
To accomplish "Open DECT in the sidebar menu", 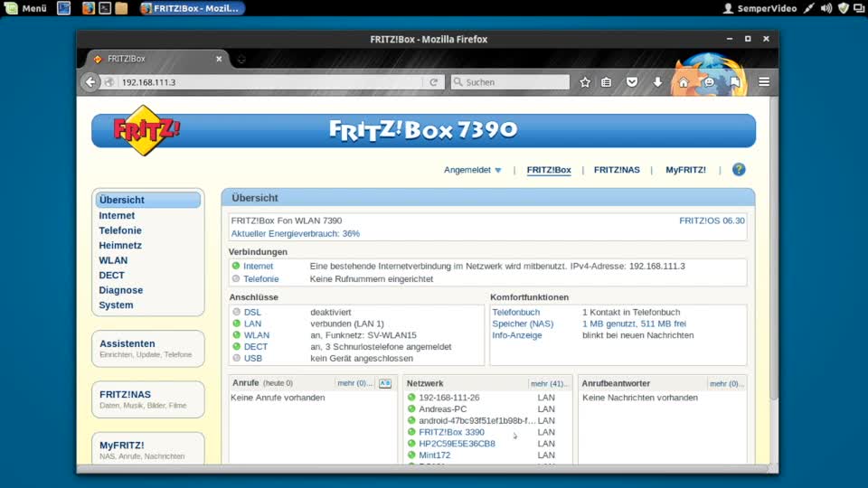I will (111, 275).
